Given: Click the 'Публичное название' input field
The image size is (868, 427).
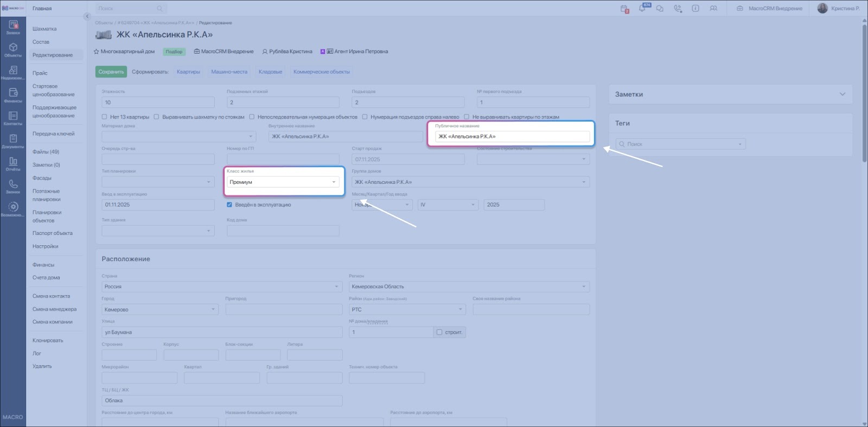Looking at the screenshot, I should (x=512, y=137).
